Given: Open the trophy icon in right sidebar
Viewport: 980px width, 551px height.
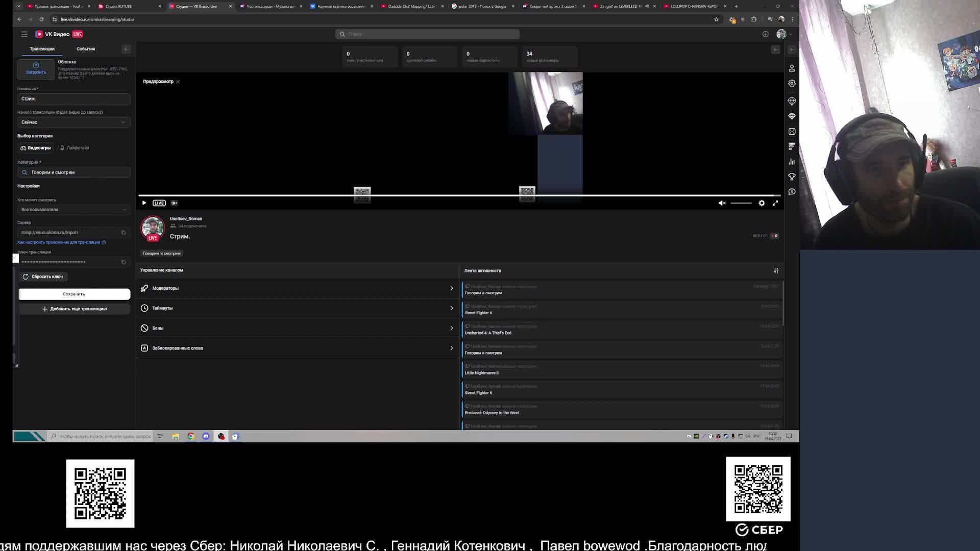Looking at the screenshot, I should tap(792, 177).
